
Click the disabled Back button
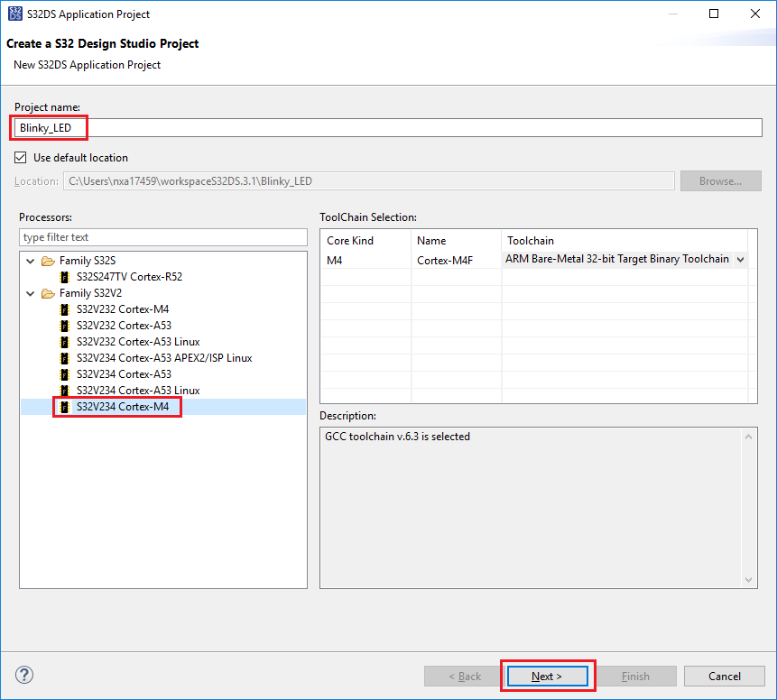[x=465, y=677]
